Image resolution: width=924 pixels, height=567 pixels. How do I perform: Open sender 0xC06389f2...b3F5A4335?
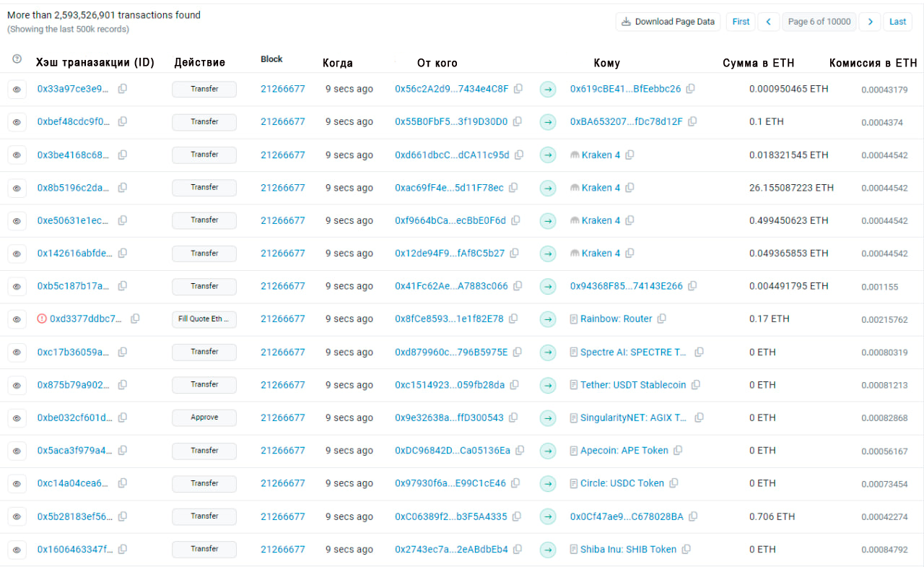[451, 516]
